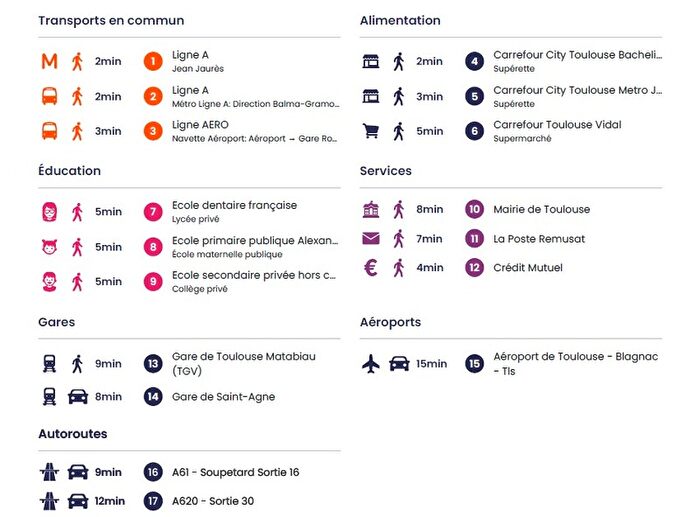The width and height of the screenshot is (700, 517).
Task: Select numbered marker 7 for Ecole dentaire
Action: [x=153, y=212]
